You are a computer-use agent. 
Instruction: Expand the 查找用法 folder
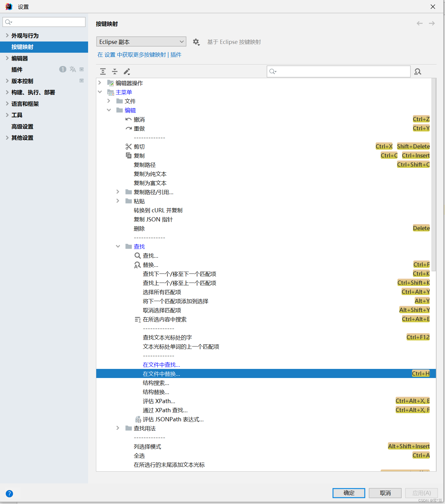pos(118,428)
